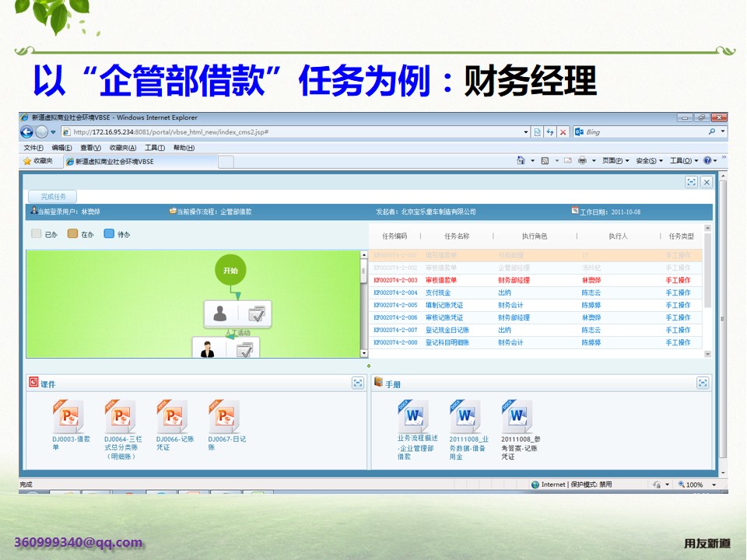Viewport: 747px width, 560px height.
Task: Click the green 开始 workflow node
Action: 230,270
